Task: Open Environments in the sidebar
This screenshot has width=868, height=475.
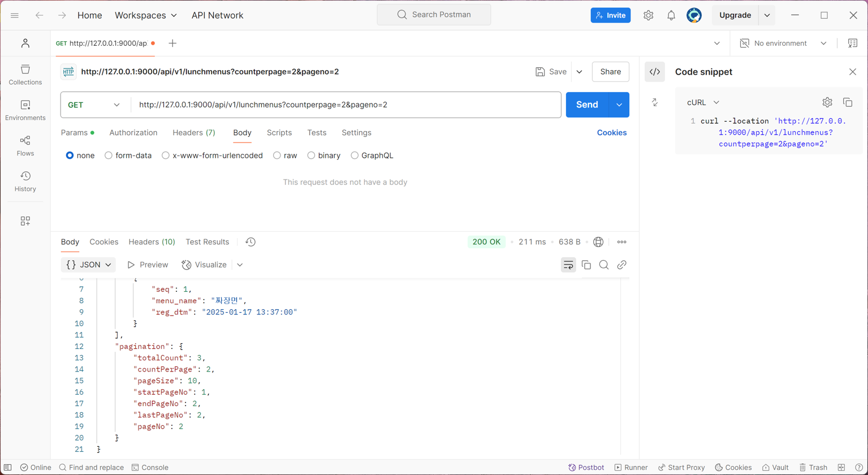Action: (25, 110)
